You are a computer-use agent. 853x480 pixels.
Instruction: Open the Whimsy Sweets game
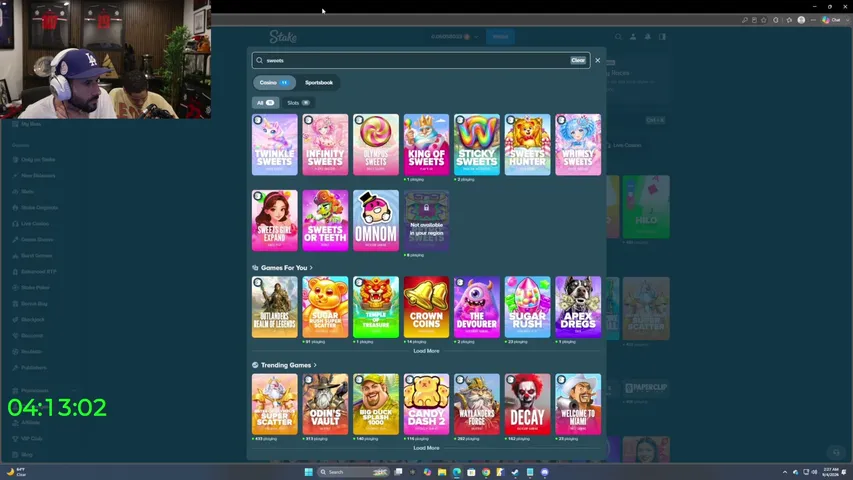[578, 145]
